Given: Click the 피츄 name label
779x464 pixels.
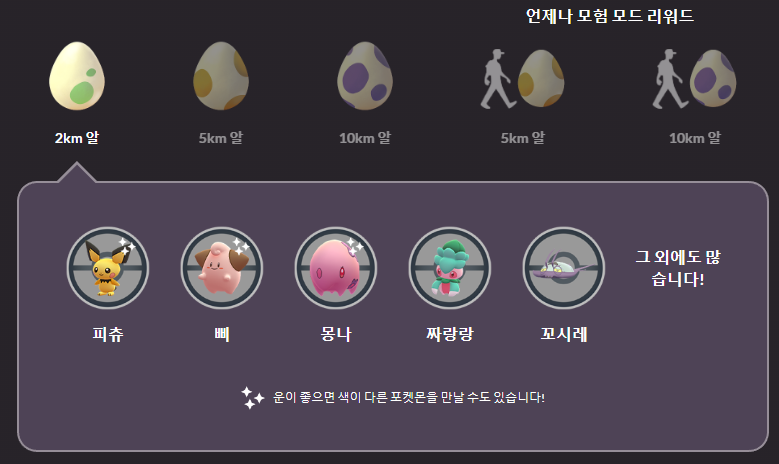Looking at the screenshot, I should tap(108, 334).
